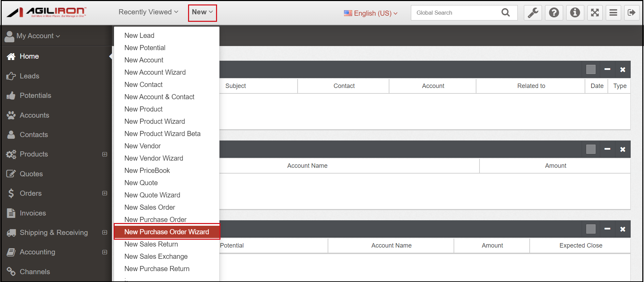Open the hamburger menu icon

tap(613, 13)
